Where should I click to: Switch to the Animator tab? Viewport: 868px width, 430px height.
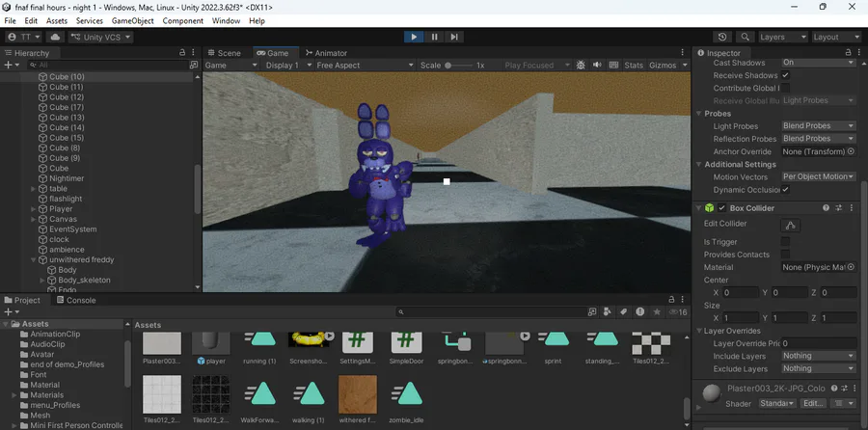pyautogui.click(x=326, y=53)
